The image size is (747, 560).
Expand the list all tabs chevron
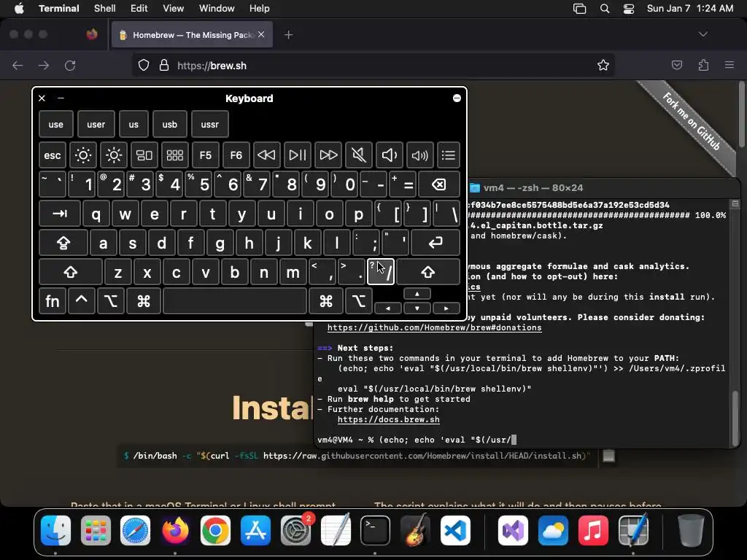(703, 34)
